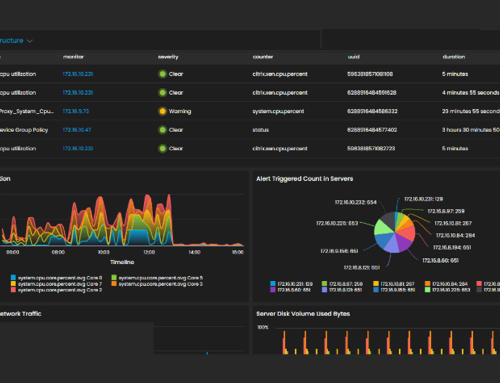Image resolution: width=500 pixels, height=383 pixels.
Task: Open monitor 172.16.10.231 in the 4 minutes 55 seconds row
Action: click(x=78, y=93)
